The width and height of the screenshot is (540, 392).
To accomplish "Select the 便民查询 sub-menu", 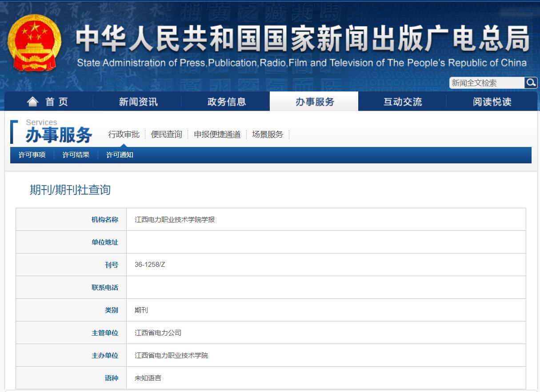I will coord(167,134).
